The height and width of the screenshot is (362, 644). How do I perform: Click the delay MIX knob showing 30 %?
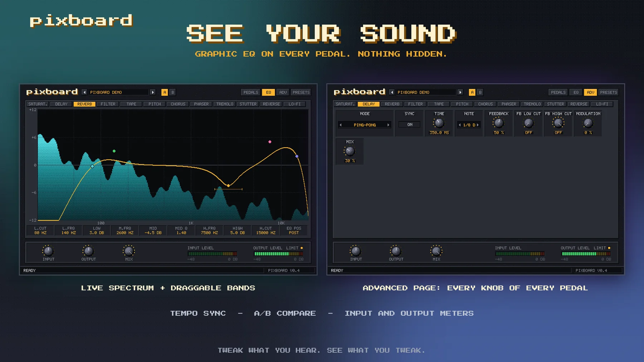click(350, 151)
